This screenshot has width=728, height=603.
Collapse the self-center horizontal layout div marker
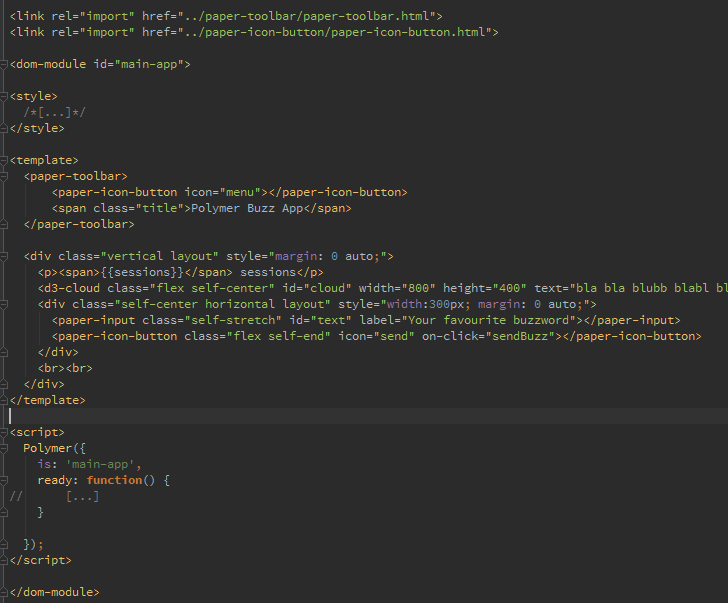pyautogui.click(x=4, y=305)
